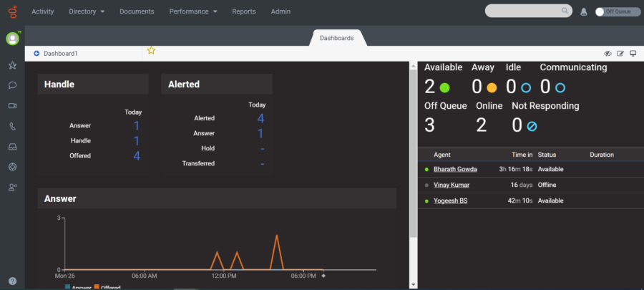
Task: Click the Alerted value 4 today
Action: 260,118
